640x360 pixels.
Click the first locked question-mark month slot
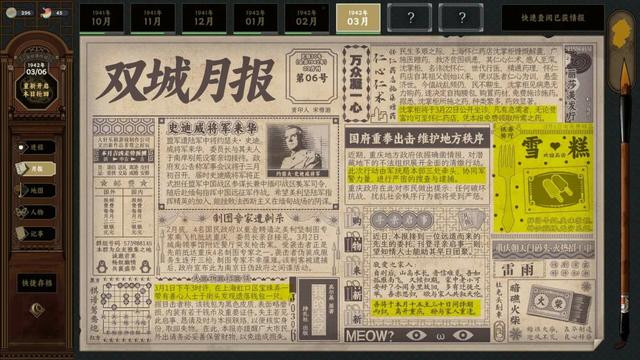click(410, 18)
